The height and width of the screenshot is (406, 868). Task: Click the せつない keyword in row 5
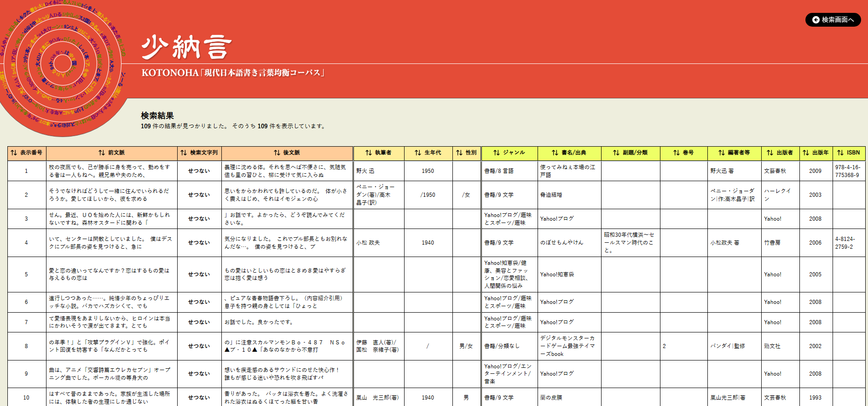click(x=199, y=274)
